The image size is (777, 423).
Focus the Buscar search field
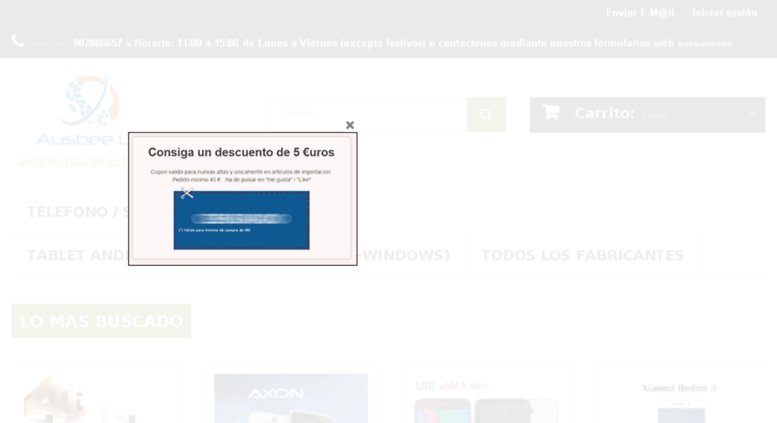pos(369,114)
